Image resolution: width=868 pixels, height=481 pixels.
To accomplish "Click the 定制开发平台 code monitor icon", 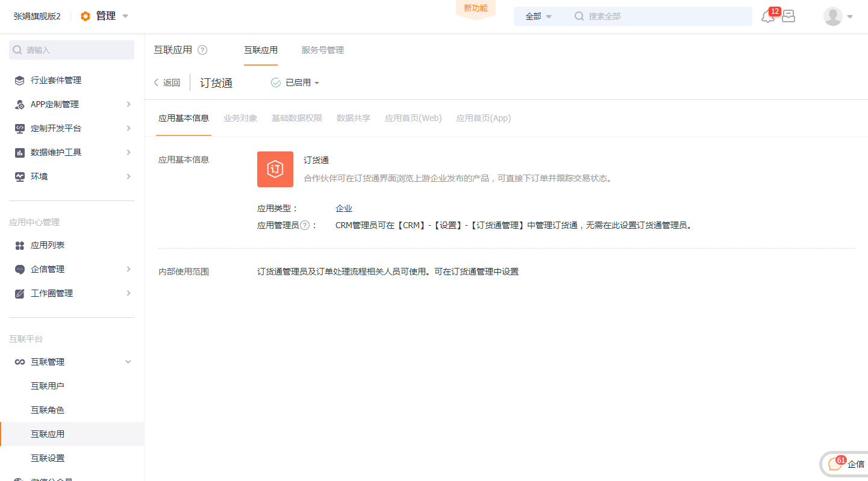I will point(20,128).
